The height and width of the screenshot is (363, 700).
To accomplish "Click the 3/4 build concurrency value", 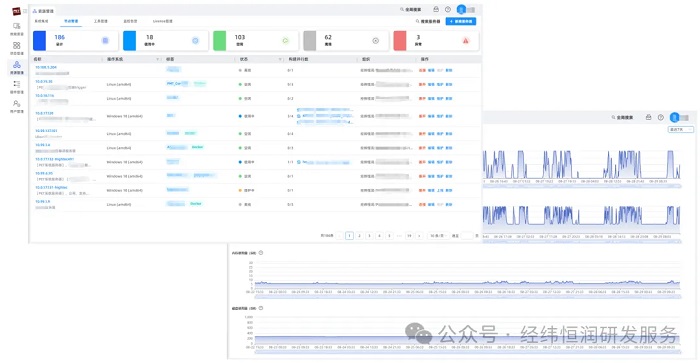I will click(x=290, y=116).
